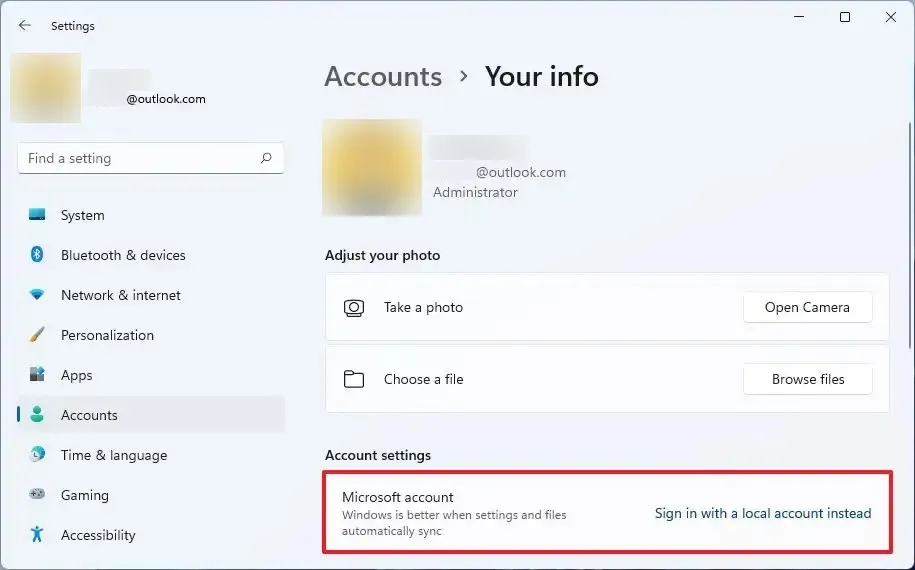Screen dimensions: 915x570
Task: Click the Apps icon in sidebar
Action: click(x=37, y=375)
